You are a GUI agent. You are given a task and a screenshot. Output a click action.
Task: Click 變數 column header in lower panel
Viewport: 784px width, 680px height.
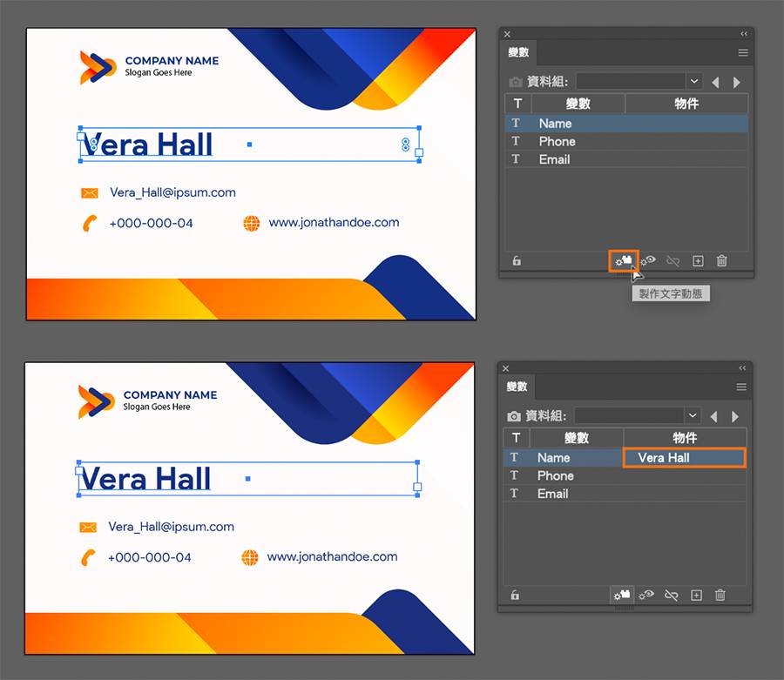[577, 438]
